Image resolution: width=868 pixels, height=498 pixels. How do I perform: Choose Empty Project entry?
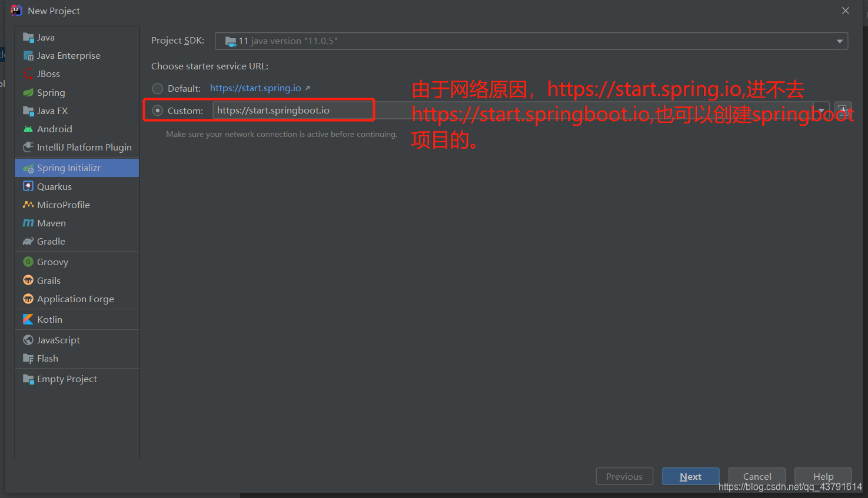click(x=77, y=379)
